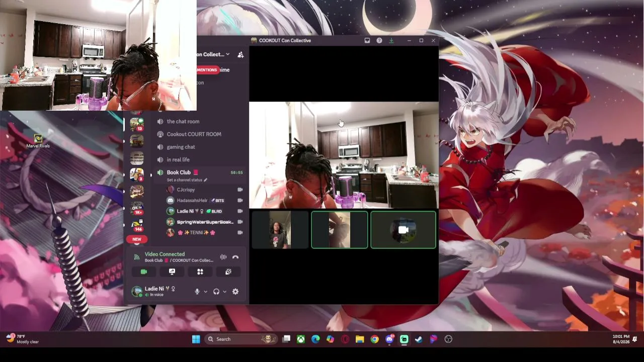Screen dimensions: 644x362
Task: Click the green Discord update download icon
Action: [391, 40]
